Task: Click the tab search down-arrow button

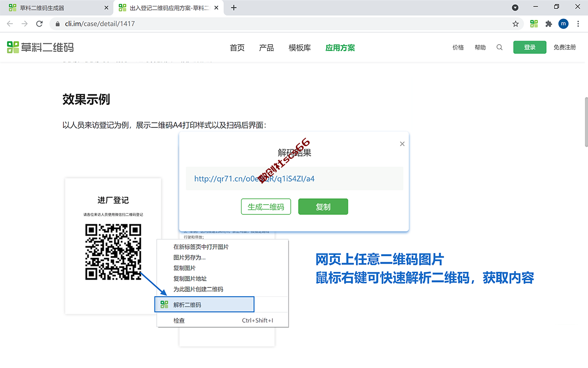Action: [x=515, y=7]
